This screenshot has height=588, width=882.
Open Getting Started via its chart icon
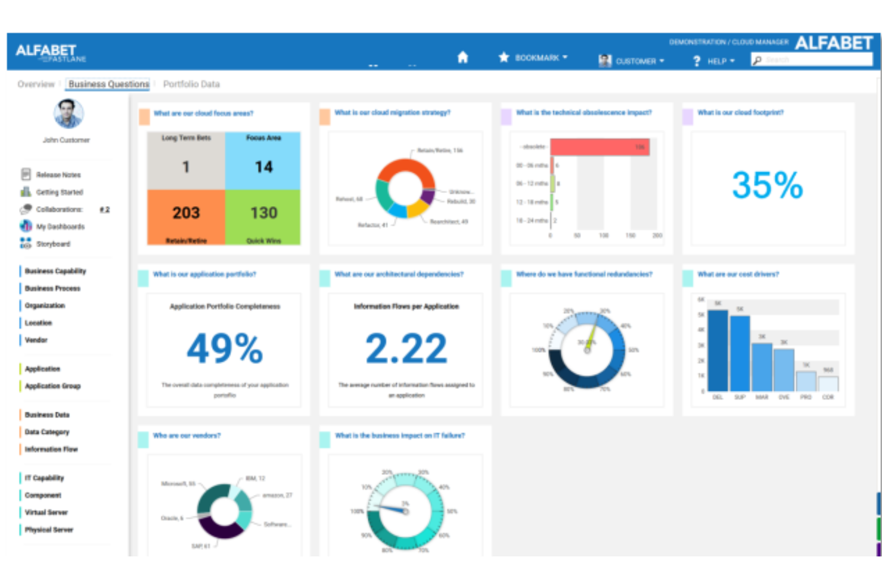pos(26,192)
